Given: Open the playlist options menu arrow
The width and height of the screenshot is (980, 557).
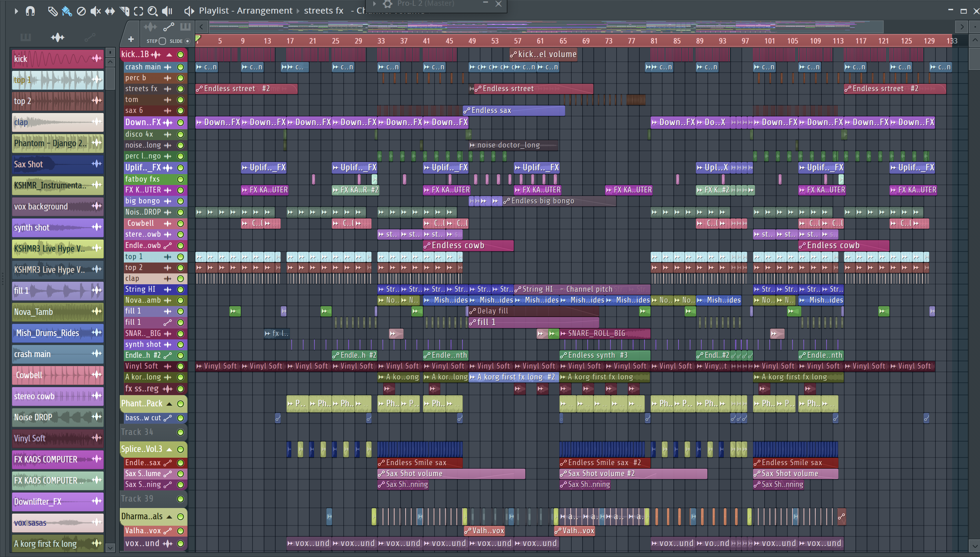Looking at the screenshot, I should coord(16,11).
